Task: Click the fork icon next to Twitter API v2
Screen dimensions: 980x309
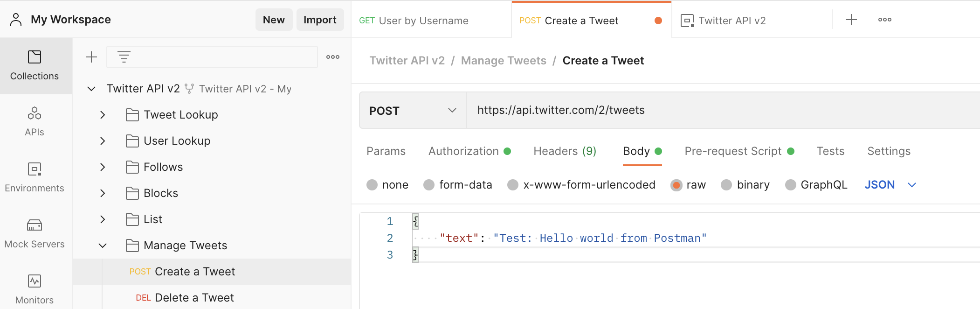Action: click(189, 89)
